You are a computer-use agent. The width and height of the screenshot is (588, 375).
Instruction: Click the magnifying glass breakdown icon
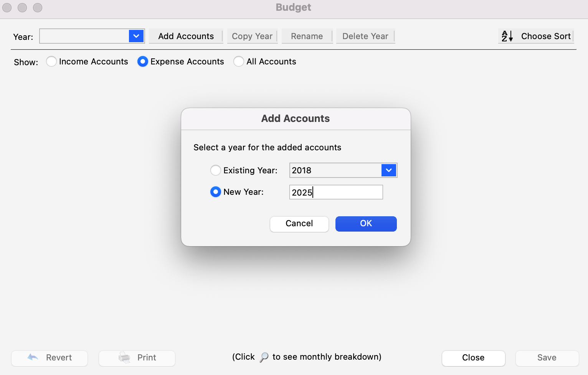[264, 357]
